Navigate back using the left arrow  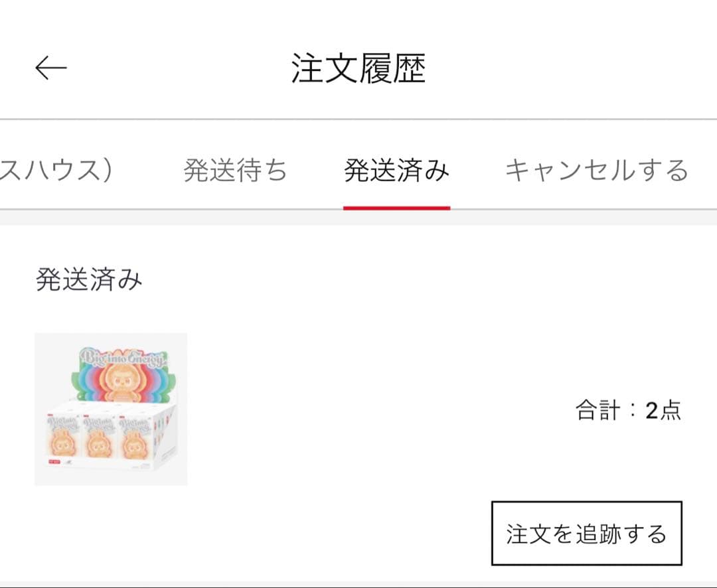(50, 67)
